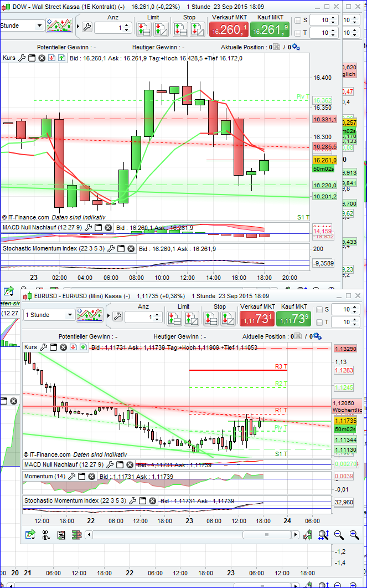The height and width of the screenshot is (588, 367).
Task: Expand arrow next to wrench in DOW toolbar
Action: pos(78,27)
